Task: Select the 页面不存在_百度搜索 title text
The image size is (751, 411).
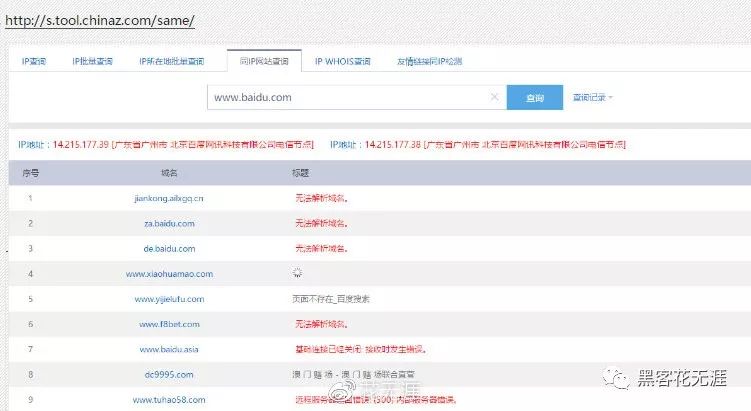Action: pyautogui.click(x=331, y=299)
